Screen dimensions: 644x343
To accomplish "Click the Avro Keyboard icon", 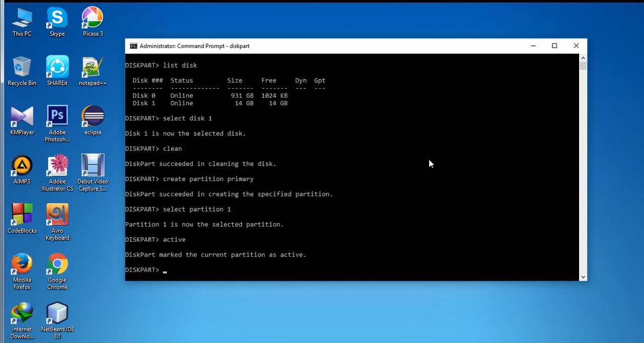I will click(x=57, y=216).
